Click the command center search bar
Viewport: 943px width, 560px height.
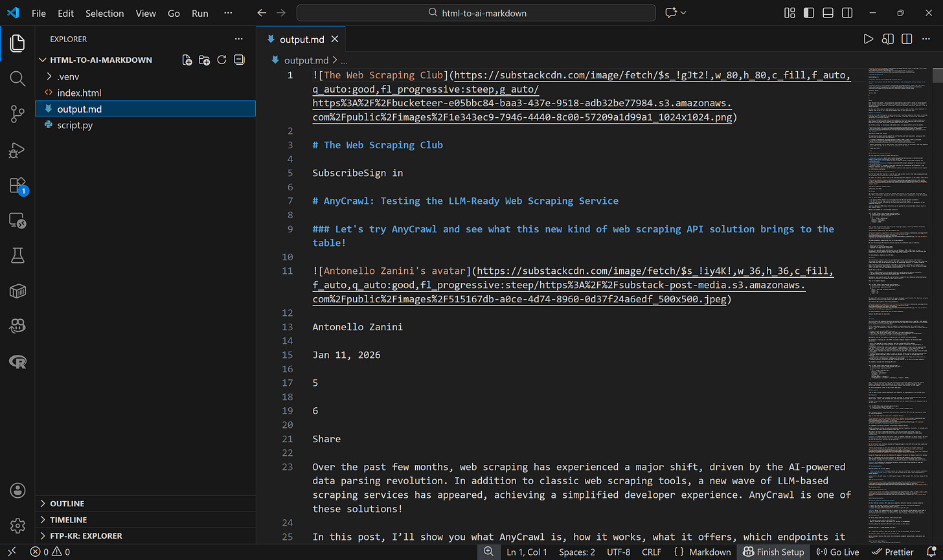(x=476, y=12)
